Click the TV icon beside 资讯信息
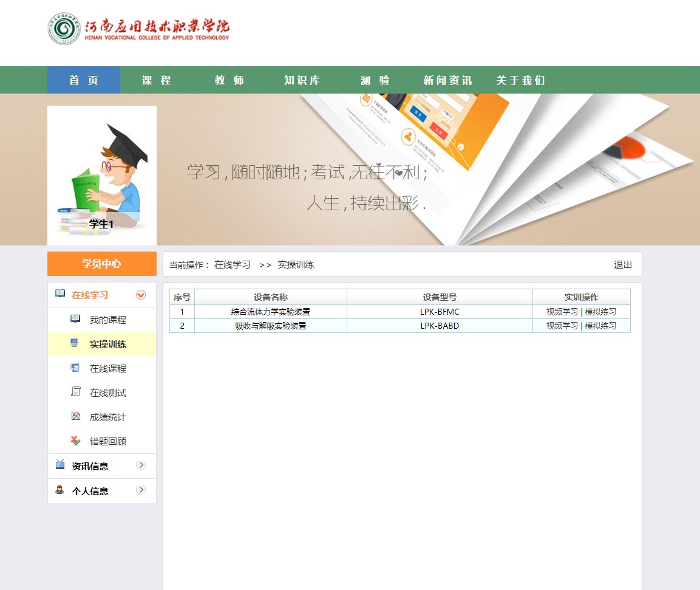 click(x=60, y=465)
